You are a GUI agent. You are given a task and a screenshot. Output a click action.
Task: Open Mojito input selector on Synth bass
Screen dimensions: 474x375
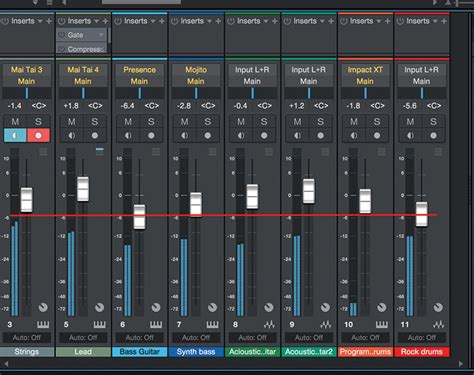tap(196, 70)
